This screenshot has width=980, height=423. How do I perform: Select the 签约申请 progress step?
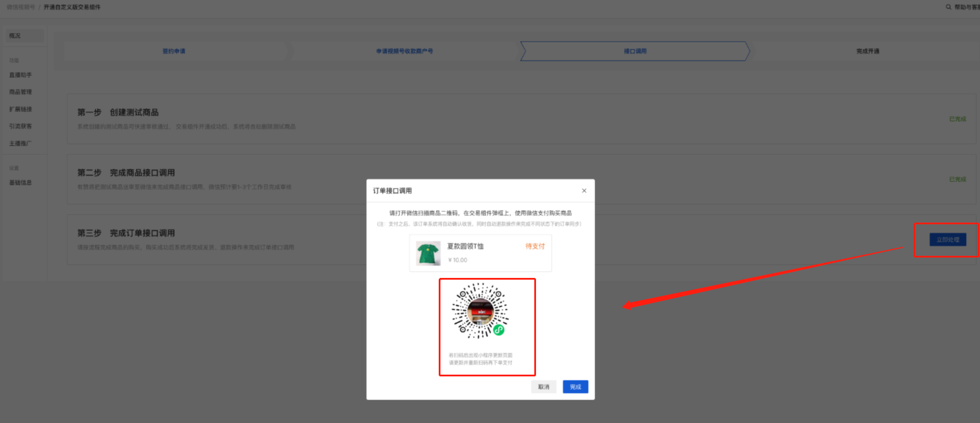[174, 51]
